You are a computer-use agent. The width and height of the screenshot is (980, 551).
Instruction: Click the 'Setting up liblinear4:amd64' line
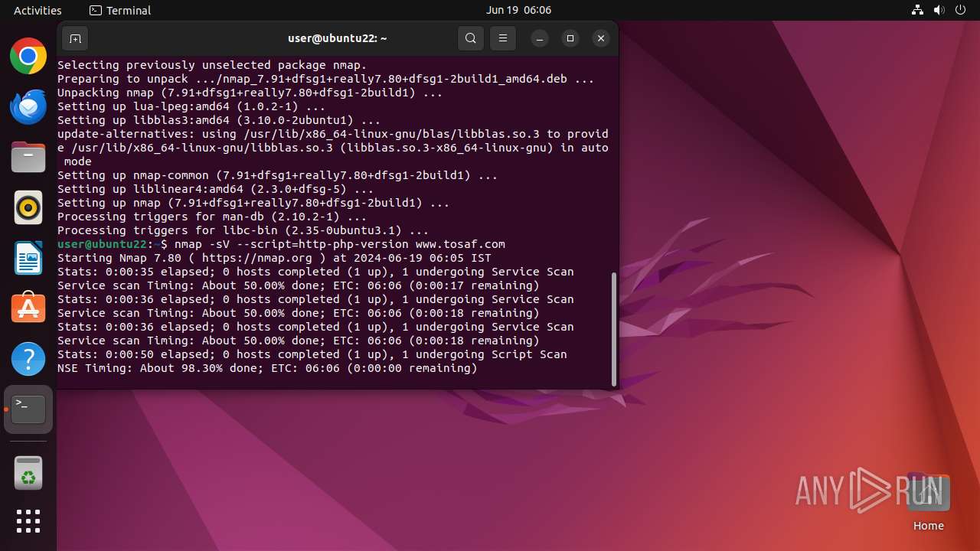(216, 189)
